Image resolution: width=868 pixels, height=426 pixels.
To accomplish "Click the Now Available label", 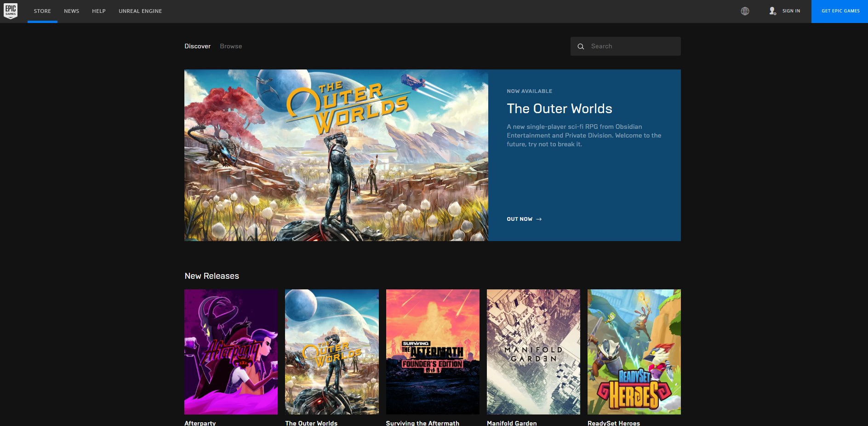I will [x=530, y=91].
